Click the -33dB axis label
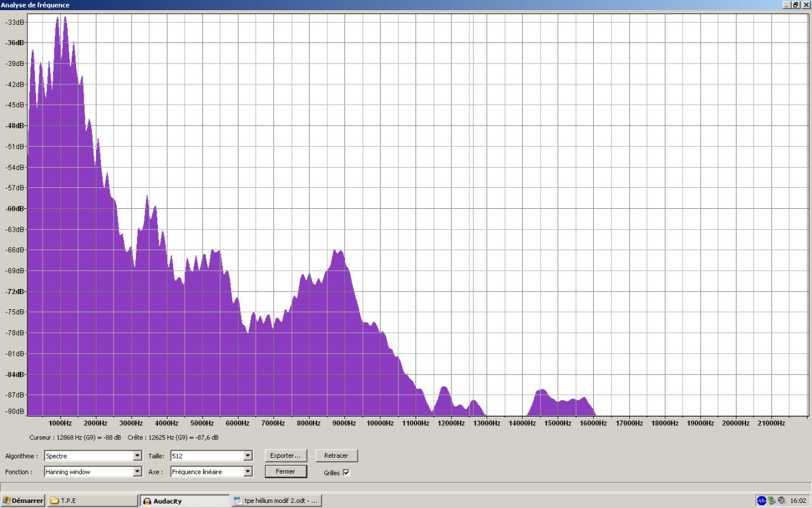This screenshot has width=812, height=508. [x=16, y=22]
